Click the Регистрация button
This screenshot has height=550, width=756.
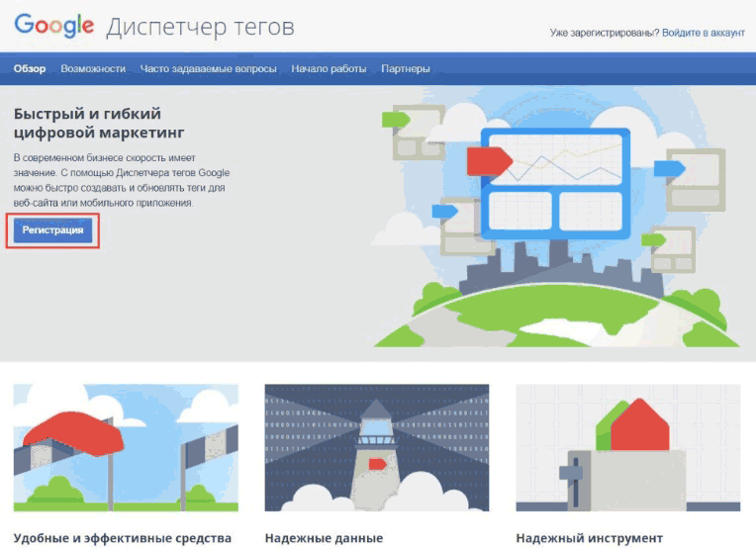pyautogui.click(x=52, y=230)
